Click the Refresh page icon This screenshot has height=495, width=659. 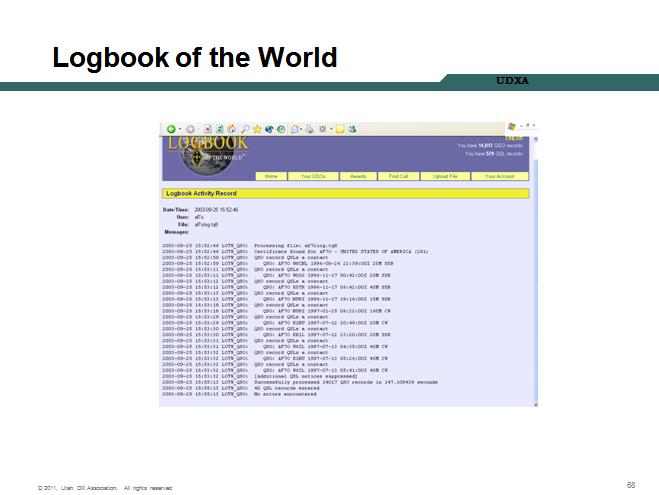click(219, 129)
